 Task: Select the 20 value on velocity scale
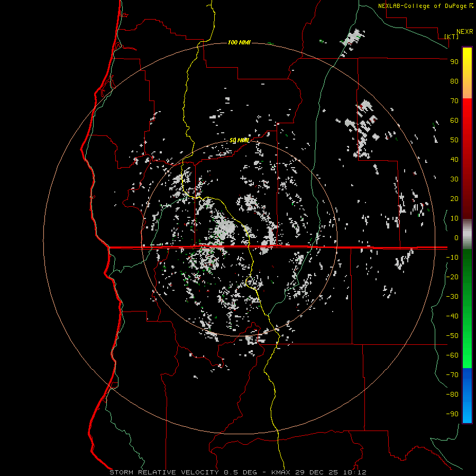(x=454, y=199)
